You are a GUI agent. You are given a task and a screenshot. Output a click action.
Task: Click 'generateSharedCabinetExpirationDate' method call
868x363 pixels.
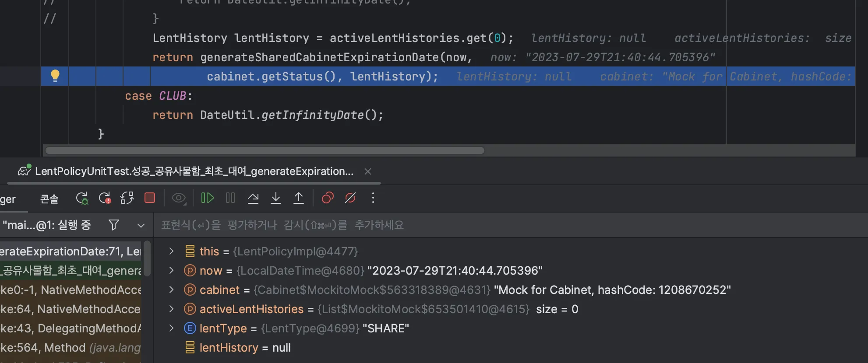point(320,57)
